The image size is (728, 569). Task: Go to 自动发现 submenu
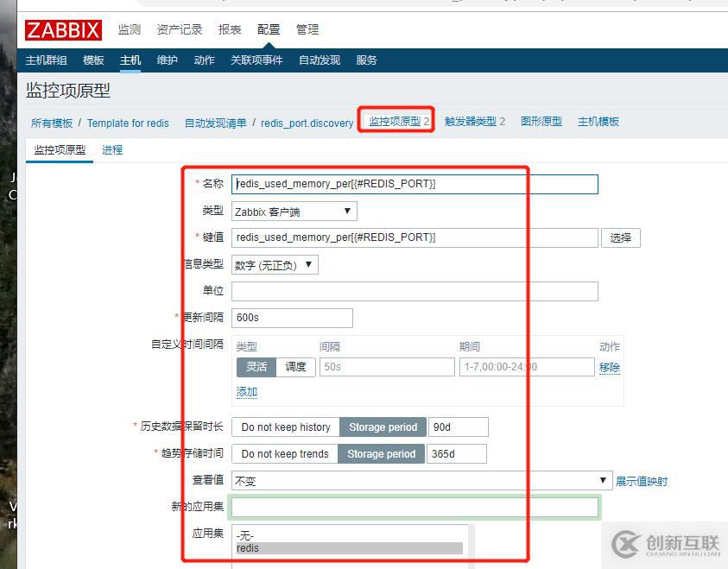320,60
